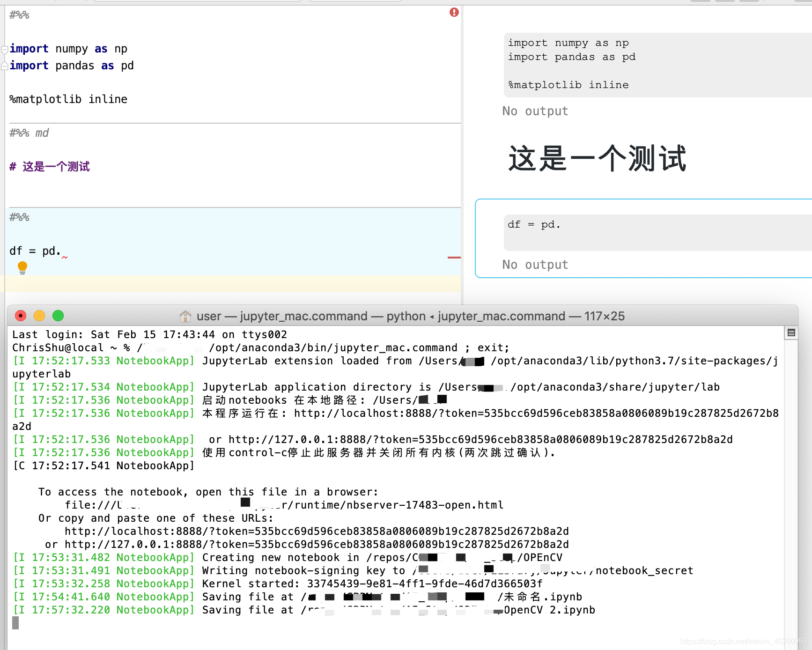
Task: Click the '#%% md' cell marker
Action: point(29,133)
